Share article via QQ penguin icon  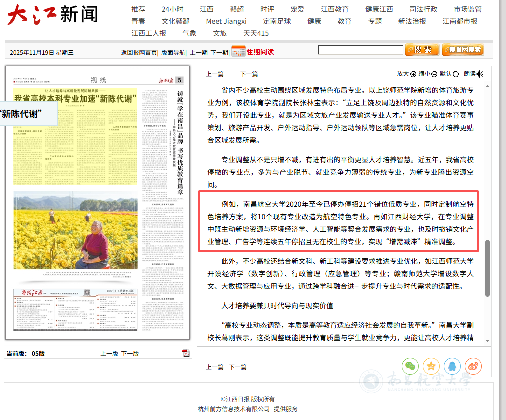[452, 366]
